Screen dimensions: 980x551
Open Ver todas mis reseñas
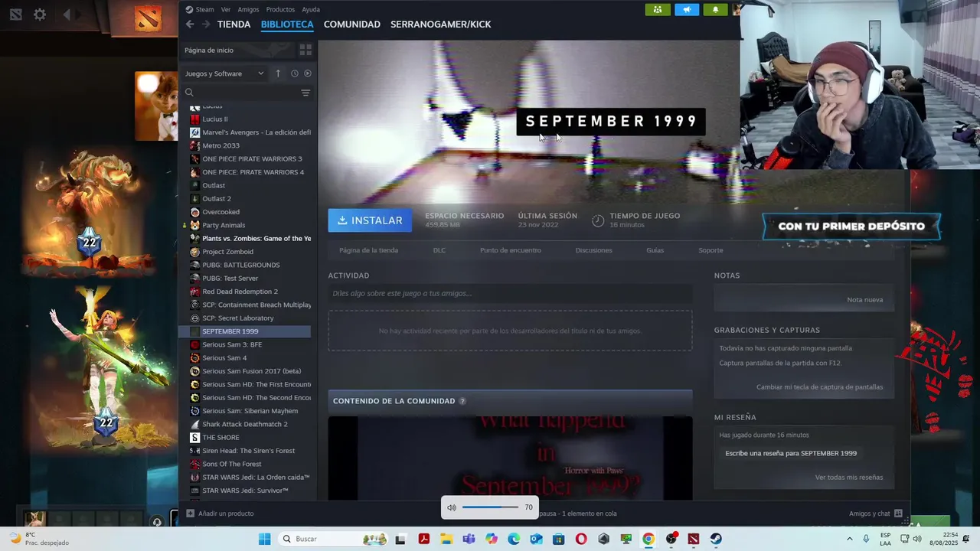849,478
